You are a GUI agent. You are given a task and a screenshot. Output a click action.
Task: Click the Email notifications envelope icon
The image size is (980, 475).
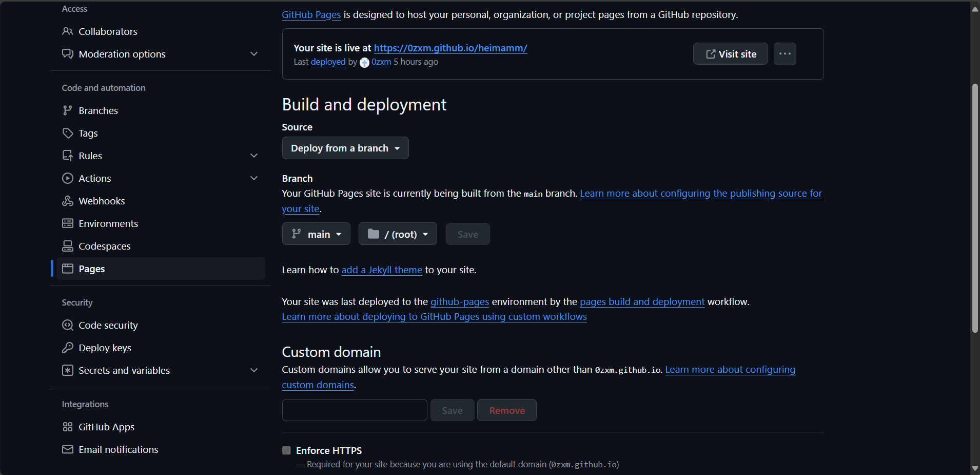click(x=68, y=449)
